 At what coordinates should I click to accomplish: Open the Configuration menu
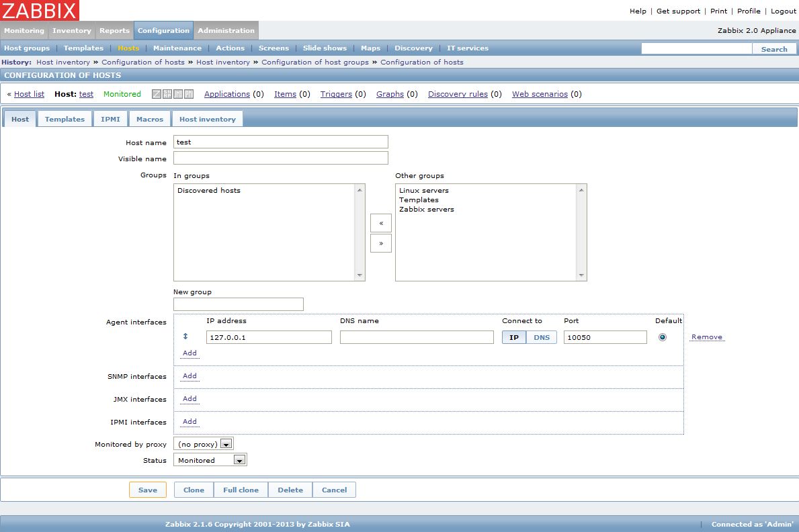tap(163, 31)
